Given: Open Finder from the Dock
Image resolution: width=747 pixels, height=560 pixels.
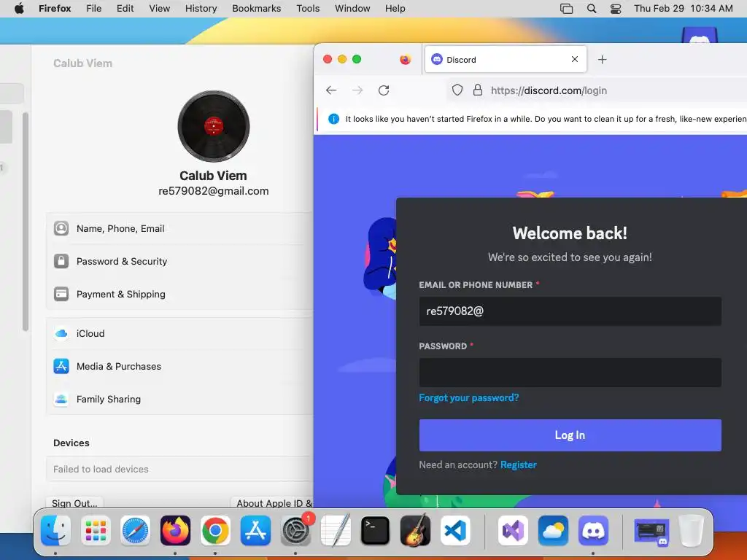Looking at the screenshot, I should [55, 531].
